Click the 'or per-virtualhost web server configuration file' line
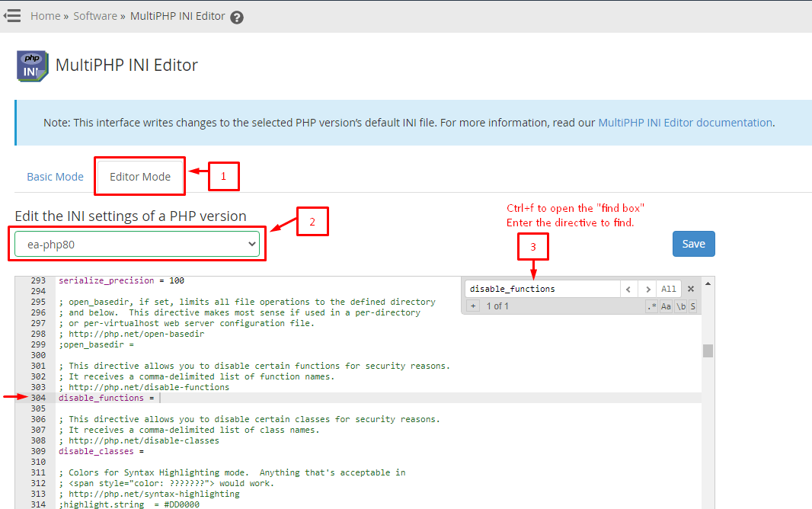The image size is (812, 509). tap(187, 323)
